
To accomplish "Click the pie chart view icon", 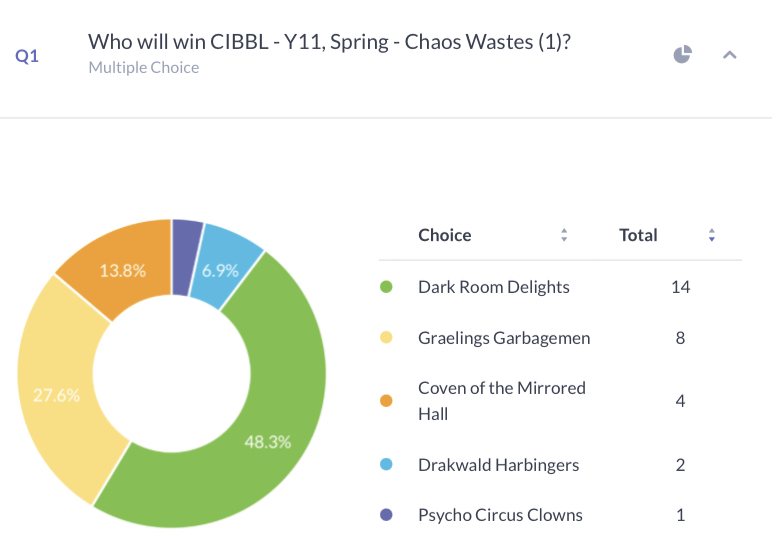I will point(682,54).
